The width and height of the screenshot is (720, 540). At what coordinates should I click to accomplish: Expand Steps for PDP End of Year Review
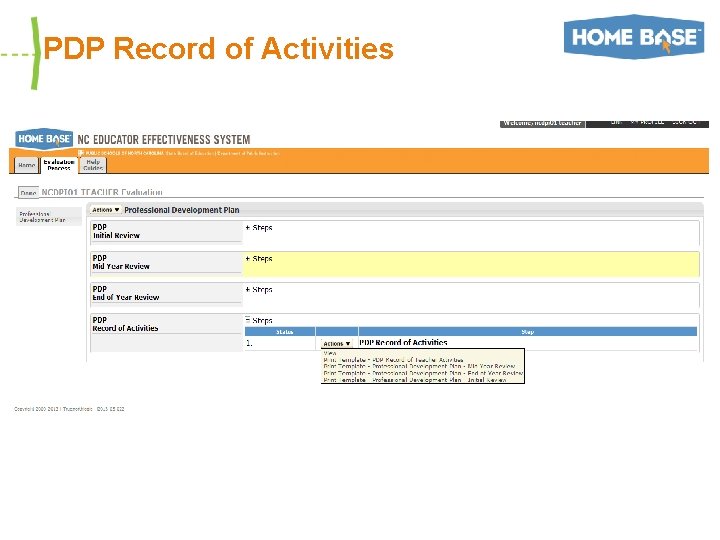pos(259,290)
